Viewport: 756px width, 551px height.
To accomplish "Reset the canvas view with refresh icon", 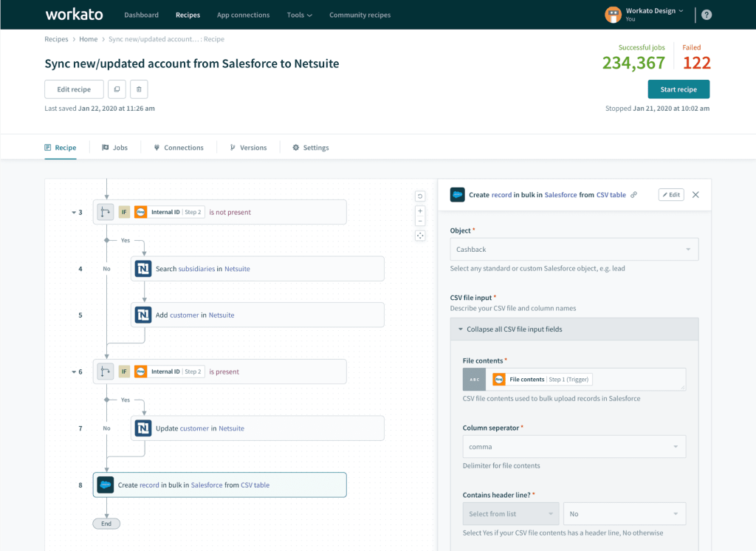I will [x=420, y=196].
